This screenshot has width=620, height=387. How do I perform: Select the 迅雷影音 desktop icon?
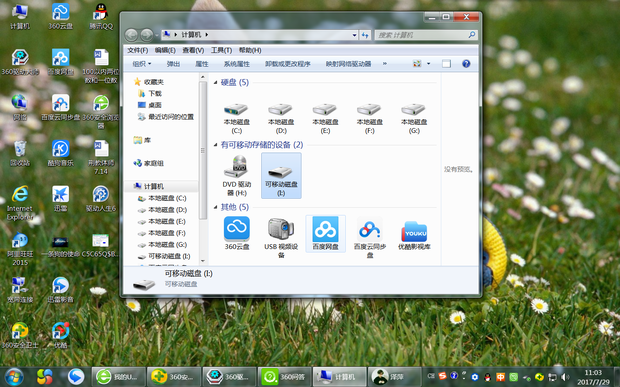tap(60, 290)
